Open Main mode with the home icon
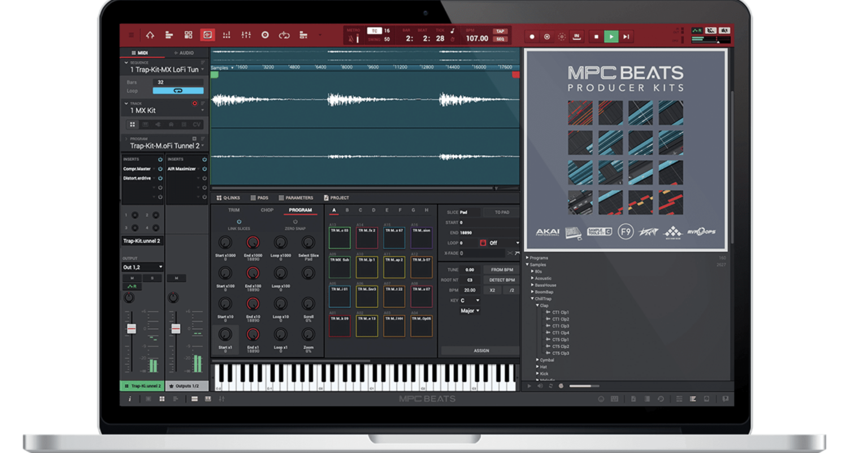The image size is (868, 453). pyautogui.click(x=150, y=35)
